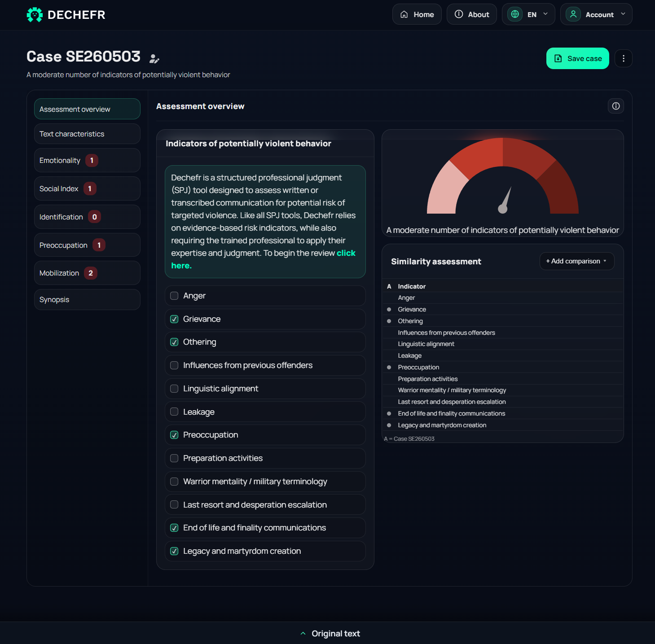Image resolution: width=655 pixels, height=644 pixels.
Task: Click the Mobilization count badge showing 2
Action: [91, 273]
